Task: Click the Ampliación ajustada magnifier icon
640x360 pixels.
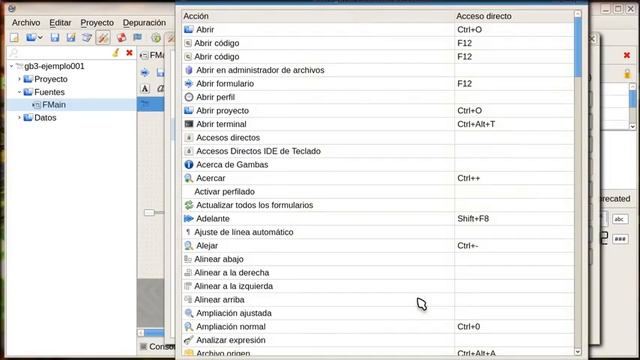Action: (189, 313)
